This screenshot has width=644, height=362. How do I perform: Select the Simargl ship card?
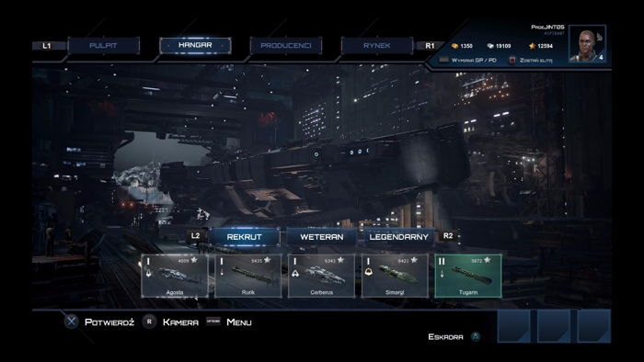tap(395, 276)
